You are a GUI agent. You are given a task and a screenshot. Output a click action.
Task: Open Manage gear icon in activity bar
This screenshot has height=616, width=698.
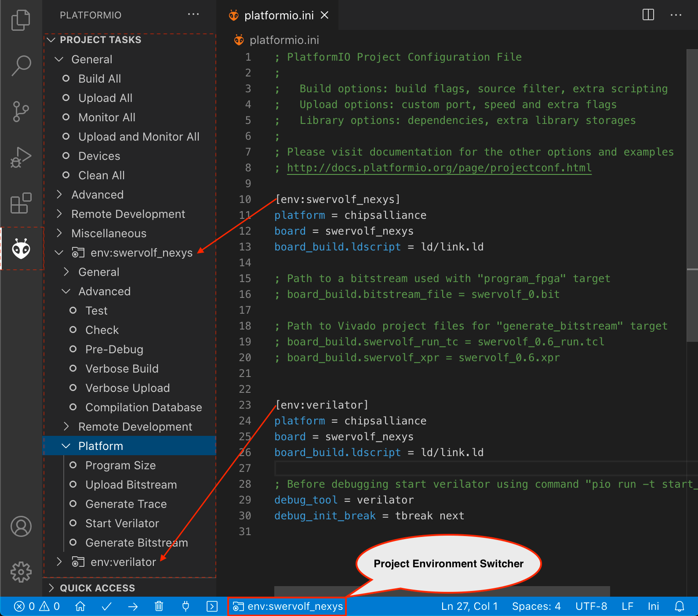[x=21, y=572]
